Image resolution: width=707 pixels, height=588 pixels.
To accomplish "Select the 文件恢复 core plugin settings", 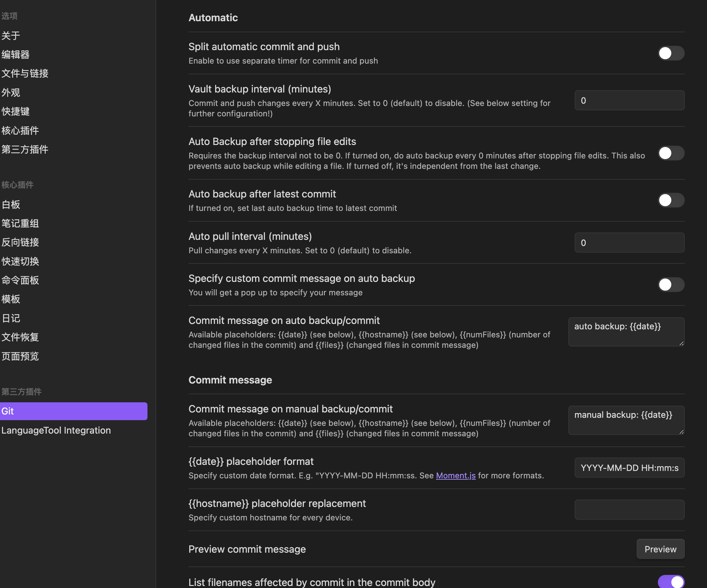I will 20,337.
